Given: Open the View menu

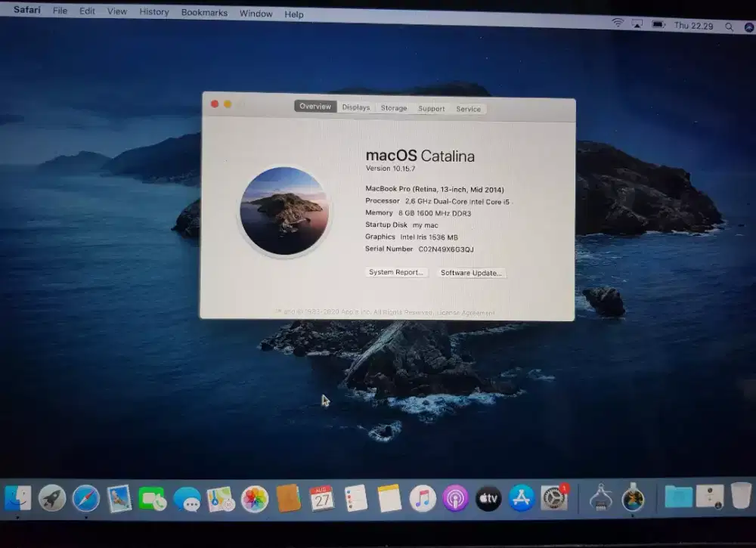Looking at the screenshot, I should click(x=116, y=11).
